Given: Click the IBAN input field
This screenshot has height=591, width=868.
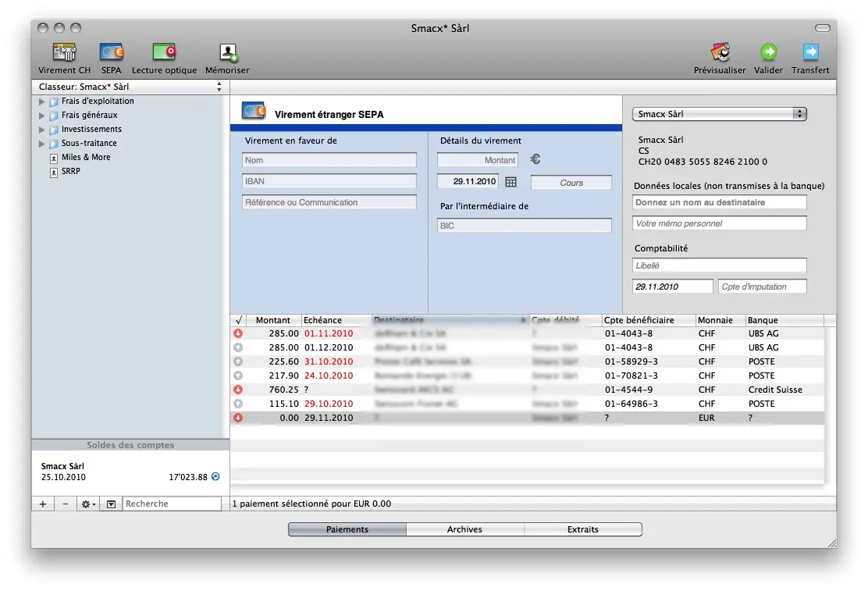Looking at the screenshot, I should (x=329, y=181).
